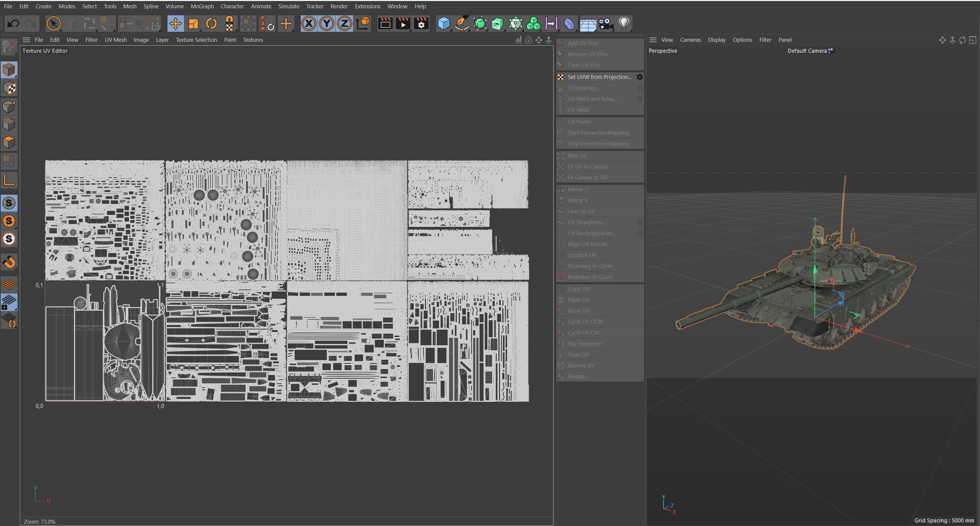Open the MoGraph menu
The height and width of the screenshot is (526, 980).
[202, 6]
